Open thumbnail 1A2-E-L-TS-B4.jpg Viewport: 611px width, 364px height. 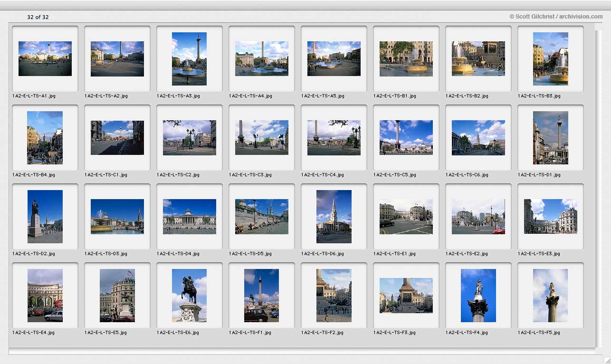pyautogui.click(x=45, y=138)
